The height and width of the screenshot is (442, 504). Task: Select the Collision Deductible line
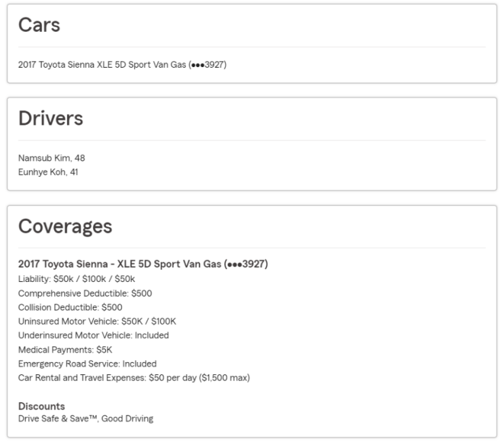point(70,307)
